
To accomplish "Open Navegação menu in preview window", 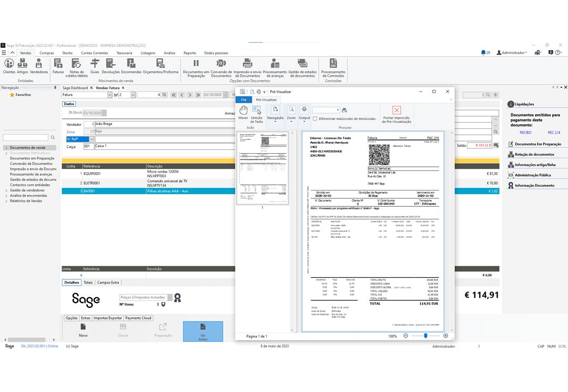I will tap(275, 114).
